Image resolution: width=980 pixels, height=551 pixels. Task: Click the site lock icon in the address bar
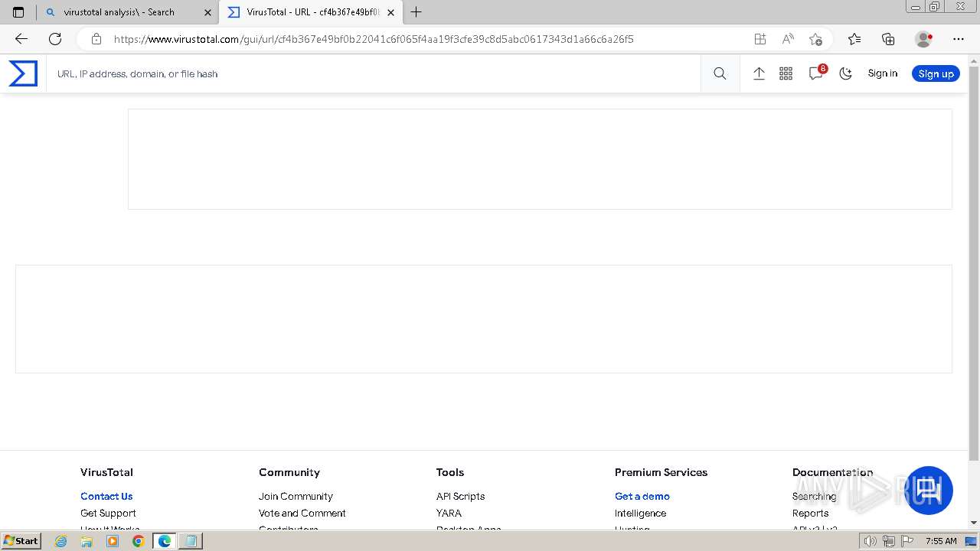(96, 39)
